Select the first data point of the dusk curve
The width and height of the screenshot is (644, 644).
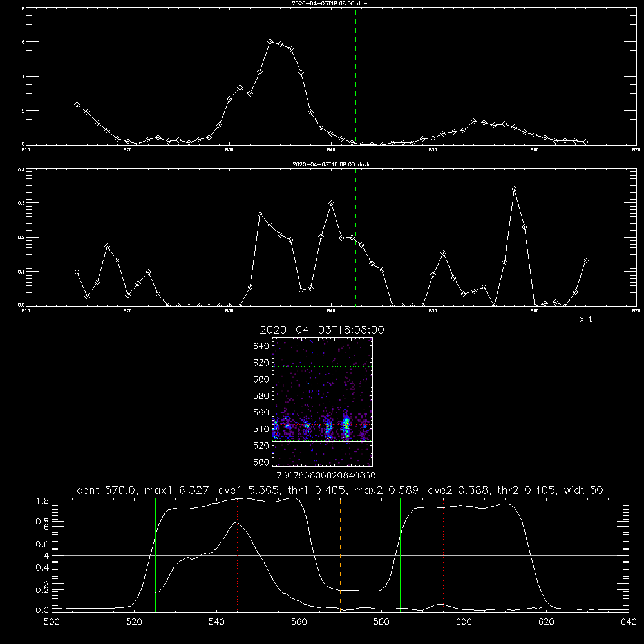pos(77,272)
